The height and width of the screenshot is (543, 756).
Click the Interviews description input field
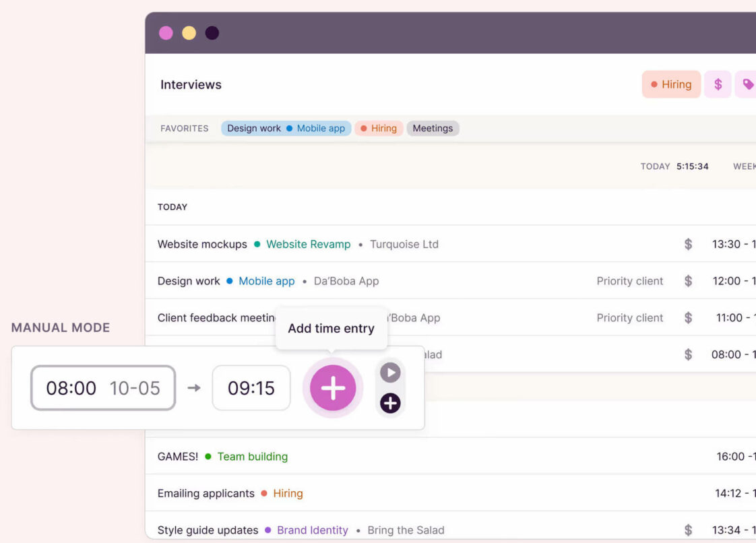pyautogui.click(x=191, y=84)
